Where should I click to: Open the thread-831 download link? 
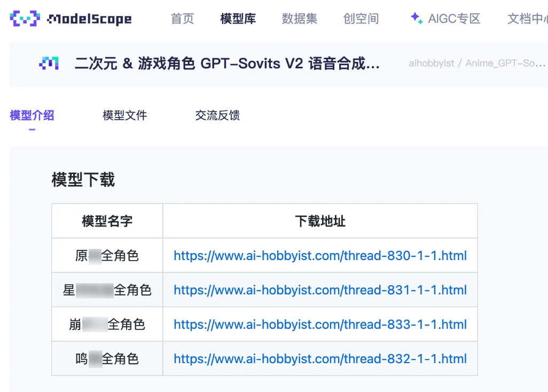320,290
